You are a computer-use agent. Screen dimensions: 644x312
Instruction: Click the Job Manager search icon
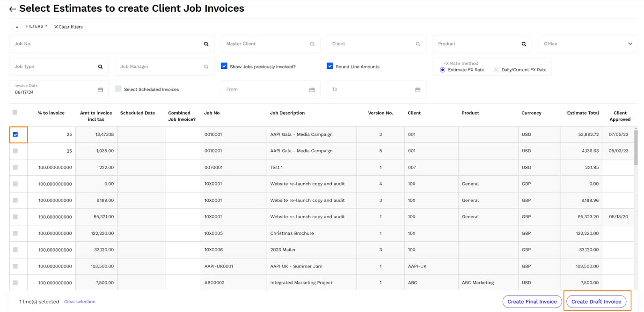(x=206, y=67)
